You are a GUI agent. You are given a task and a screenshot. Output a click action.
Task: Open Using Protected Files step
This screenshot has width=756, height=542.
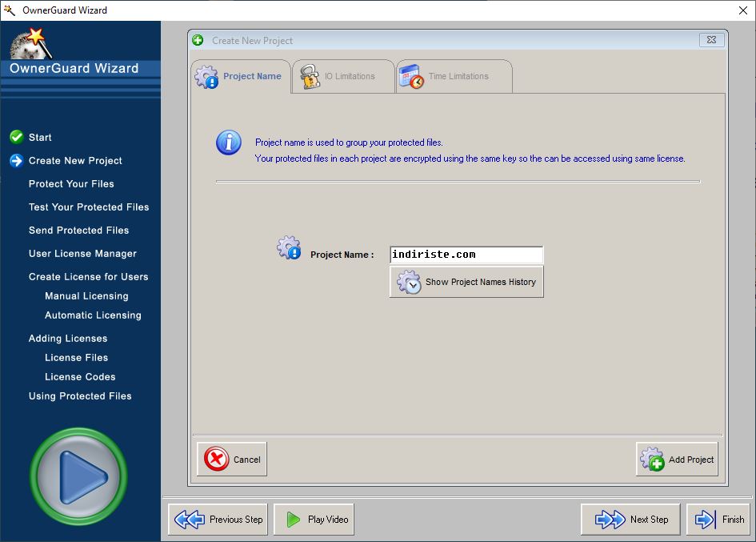(x=80, y=396)
